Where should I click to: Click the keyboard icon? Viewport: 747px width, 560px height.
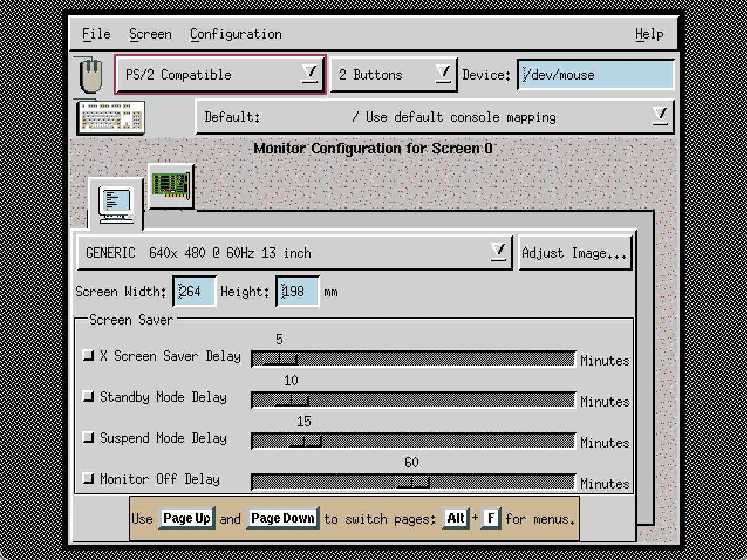pyautogui.click(x=111, y=117)
